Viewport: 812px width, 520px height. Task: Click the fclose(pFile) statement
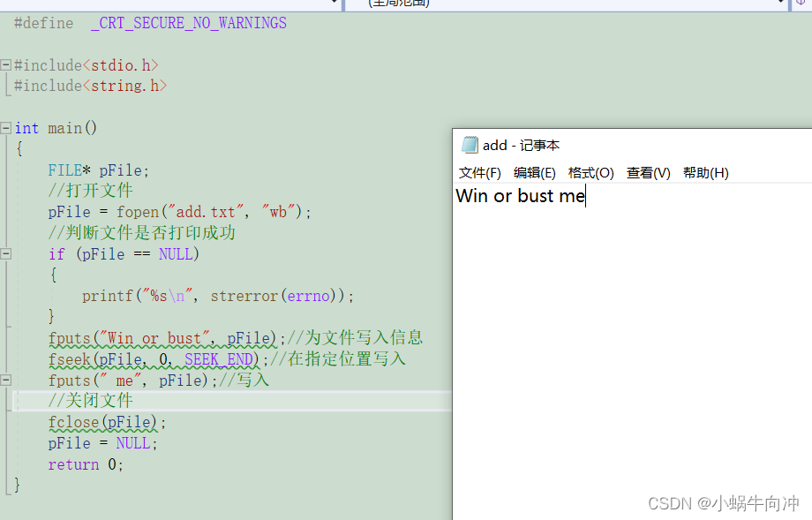[x=106, y=423]
